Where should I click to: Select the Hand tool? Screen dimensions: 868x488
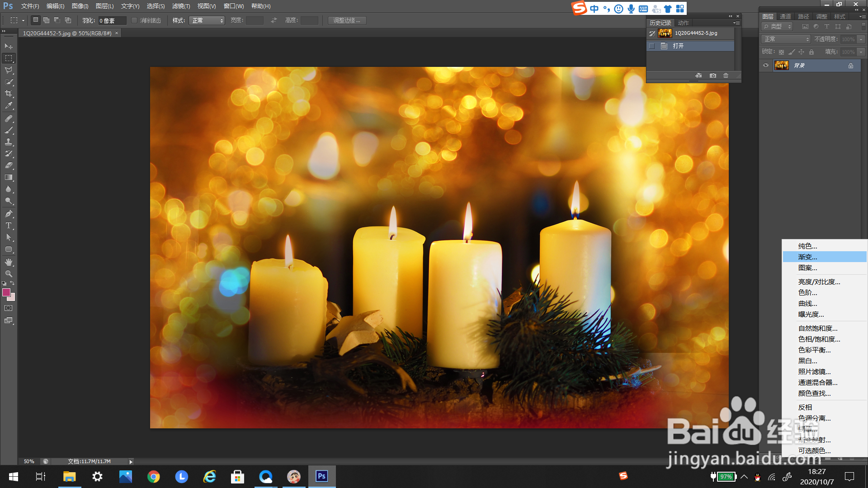point(9,262)
